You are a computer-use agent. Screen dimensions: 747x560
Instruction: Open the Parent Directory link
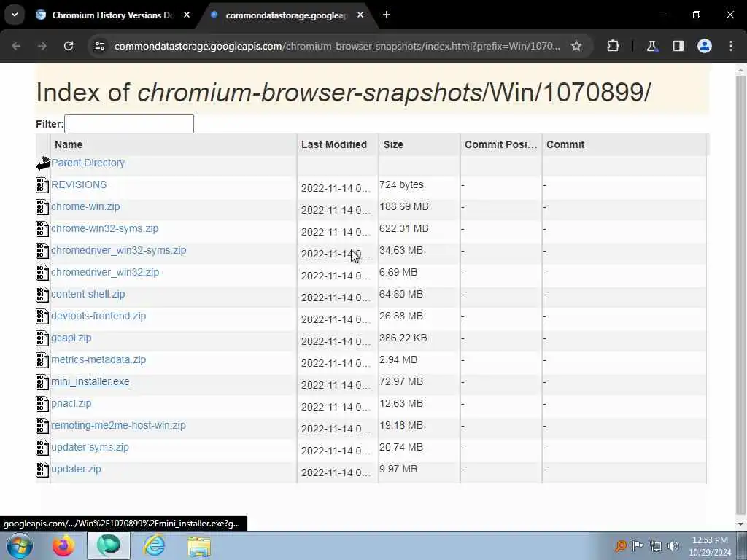(88, 163)
